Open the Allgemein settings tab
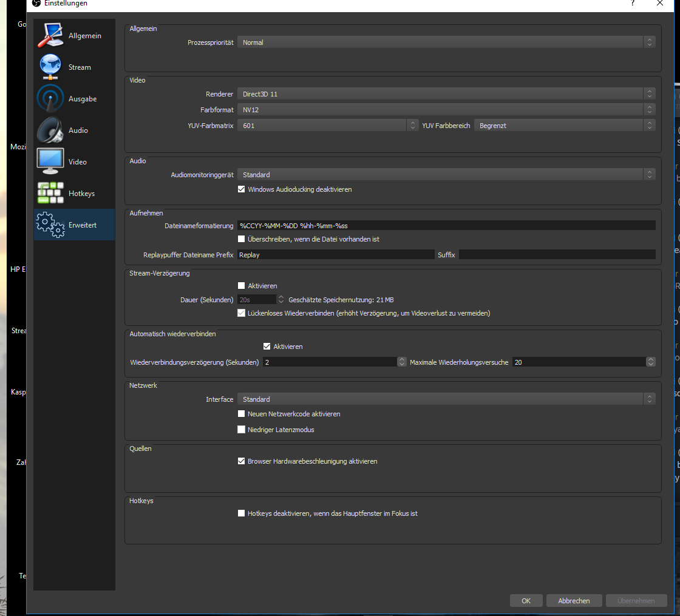The height and width of the screenshot is (616, 680). (x=74, y=36)
